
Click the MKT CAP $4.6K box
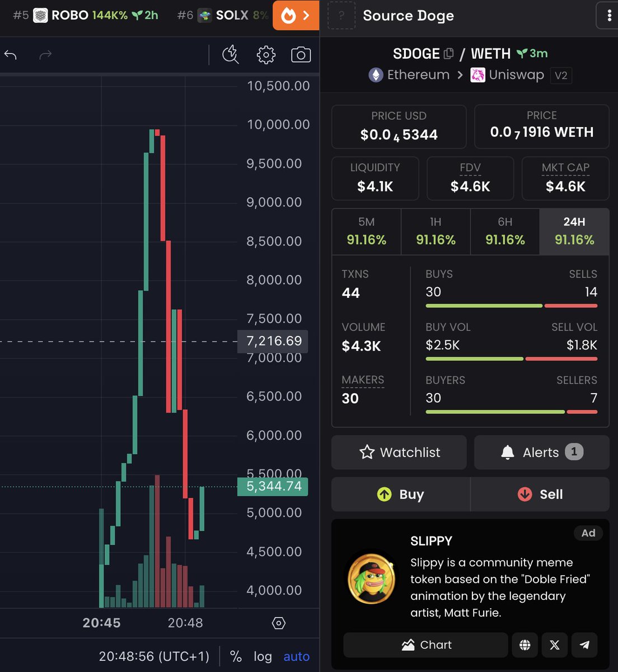[565, 179]
